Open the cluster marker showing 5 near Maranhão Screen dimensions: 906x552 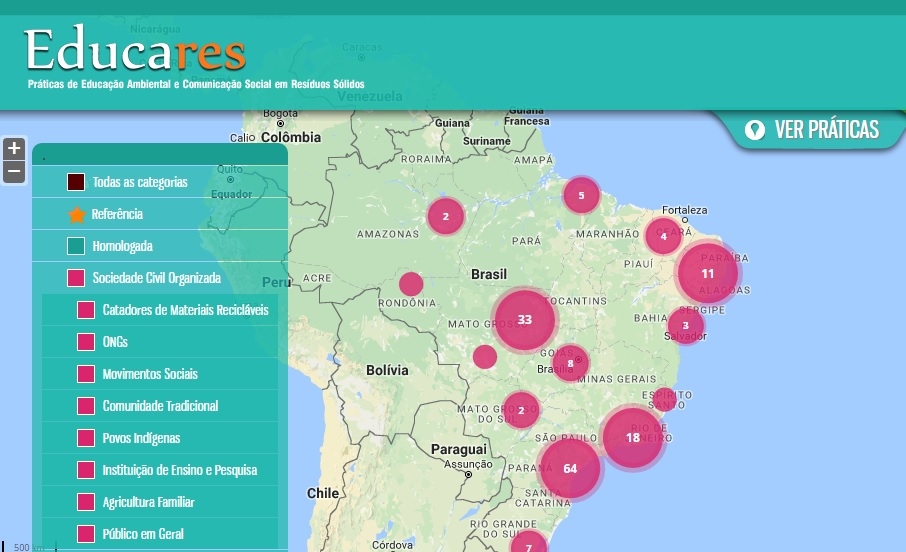[x=582, y=195]
